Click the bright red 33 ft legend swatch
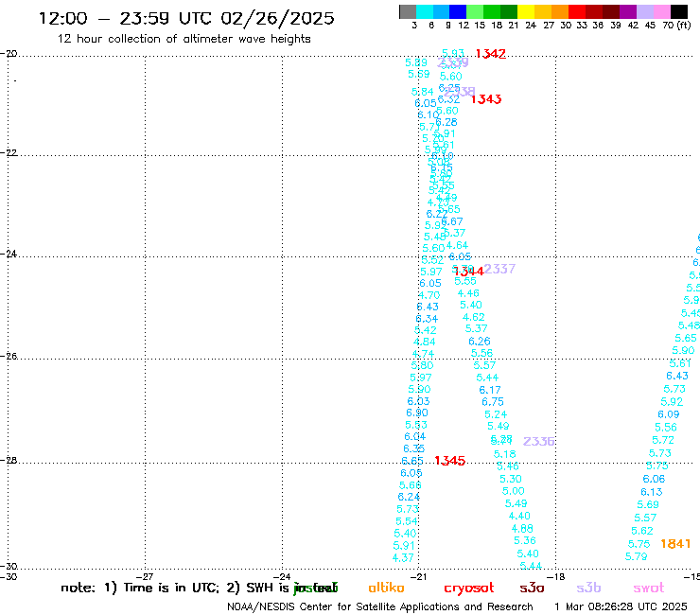This screenshot has height=615, width=700. (577, 11)
